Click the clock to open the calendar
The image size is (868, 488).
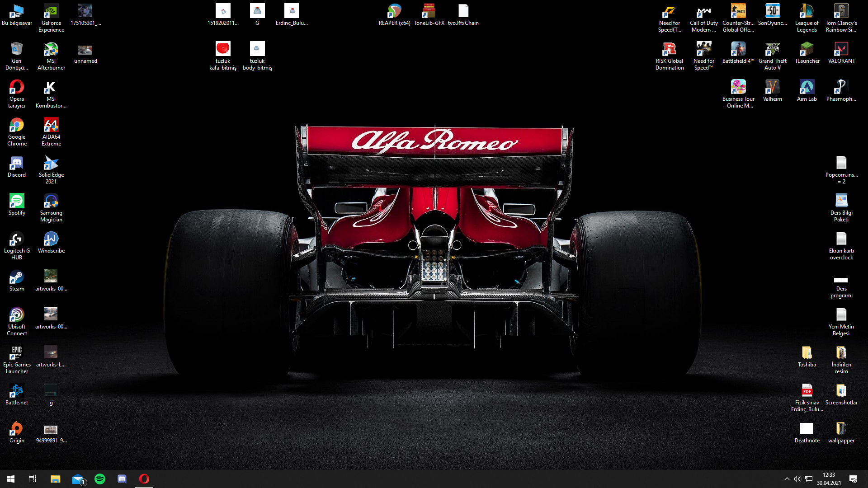[830, 479]
